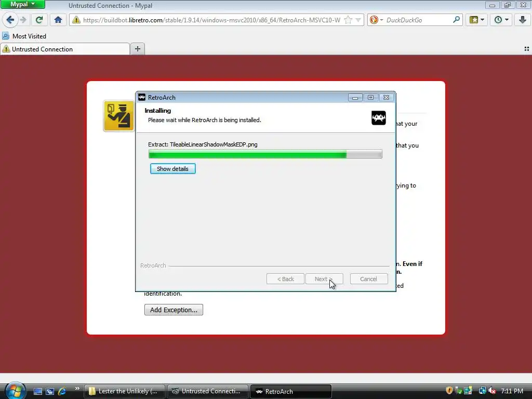Image resolution: width=532 pixels, height=399 pixels.
Task: Open a new tab with plus button
Action: (x=137, y=49)
